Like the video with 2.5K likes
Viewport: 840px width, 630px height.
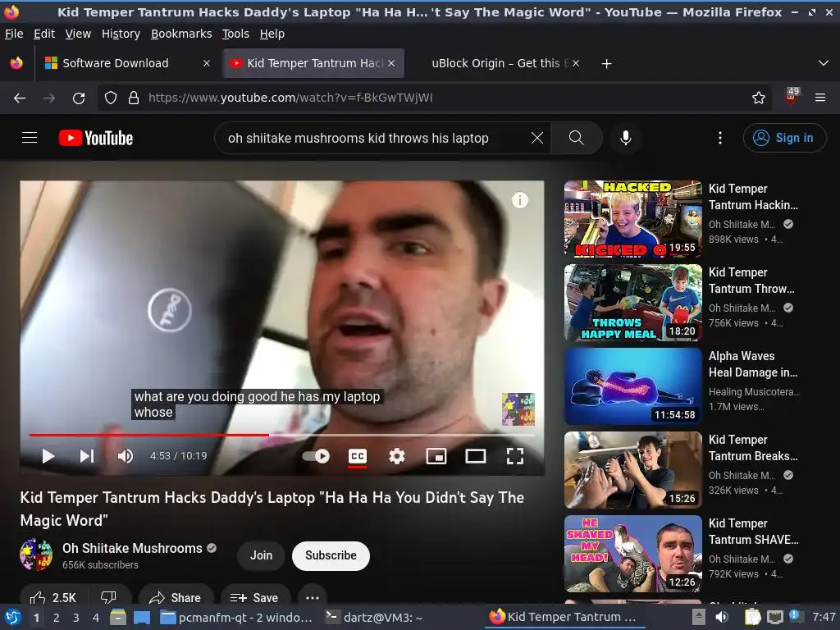(x=53, y=597)
